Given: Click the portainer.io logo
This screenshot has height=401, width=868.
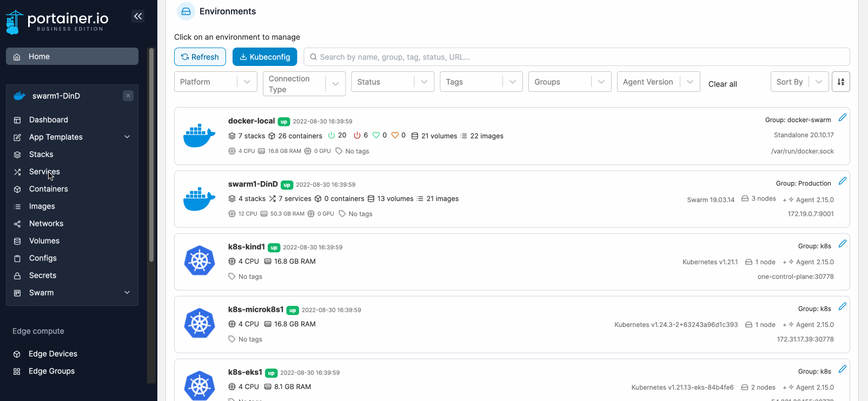Looking at the screenshot, I should (x=57, y=21).
